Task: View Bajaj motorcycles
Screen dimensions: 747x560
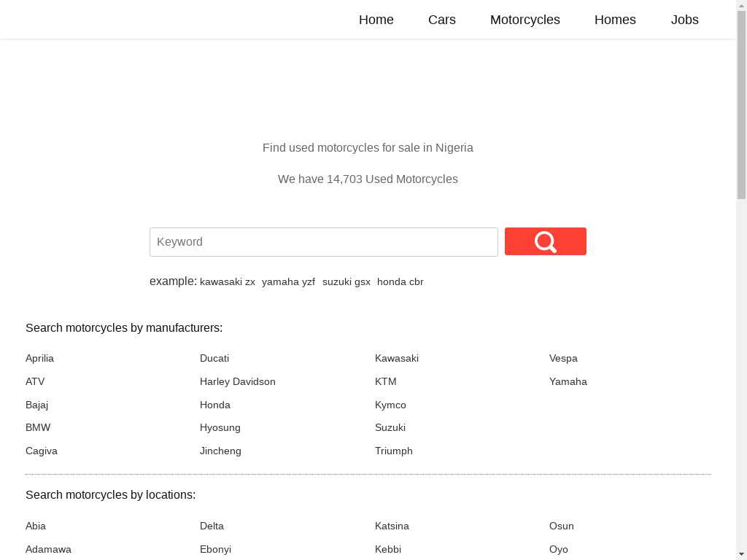Action: point(36,405)
